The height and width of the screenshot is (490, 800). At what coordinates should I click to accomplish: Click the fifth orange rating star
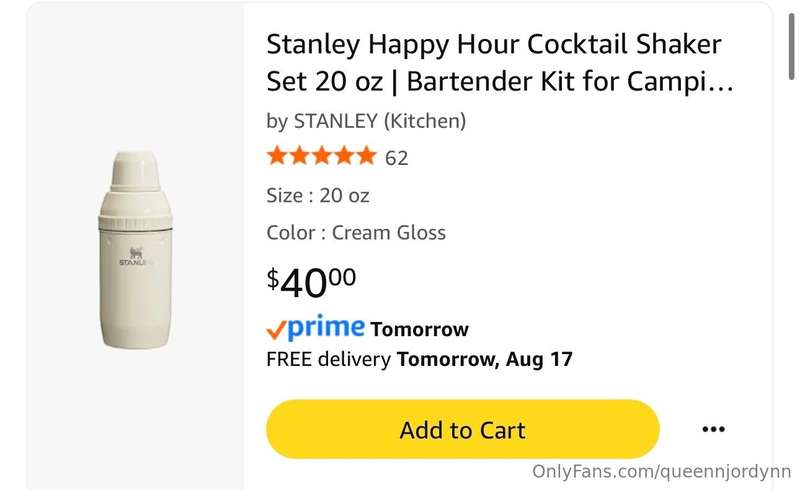(366, 156)
